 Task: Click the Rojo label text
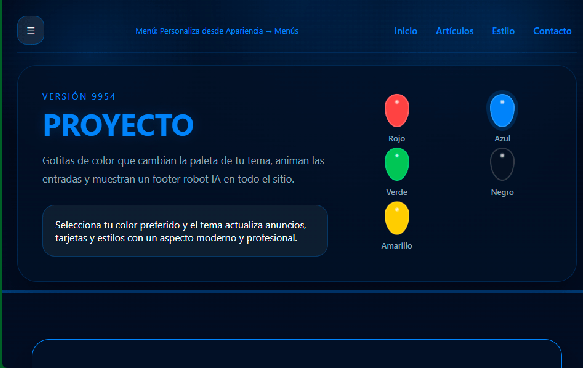click(x=397, y=138)
